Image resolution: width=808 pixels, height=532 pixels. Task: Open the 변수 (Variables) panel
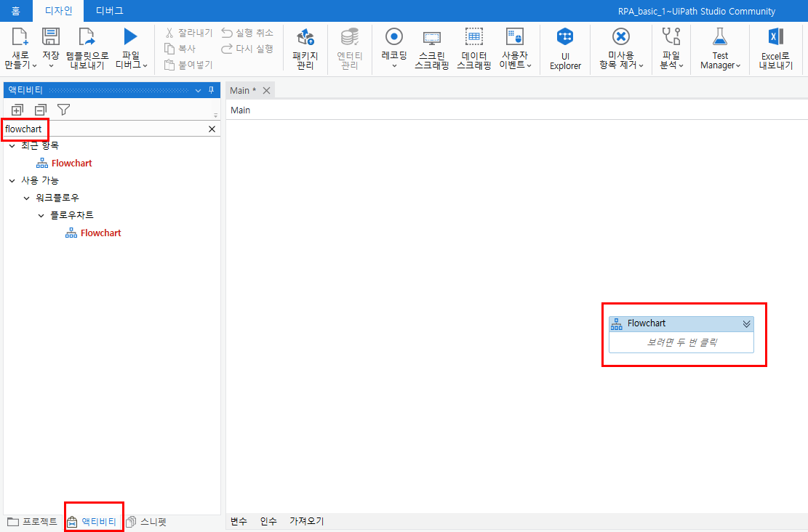click(x=239, y=521)
